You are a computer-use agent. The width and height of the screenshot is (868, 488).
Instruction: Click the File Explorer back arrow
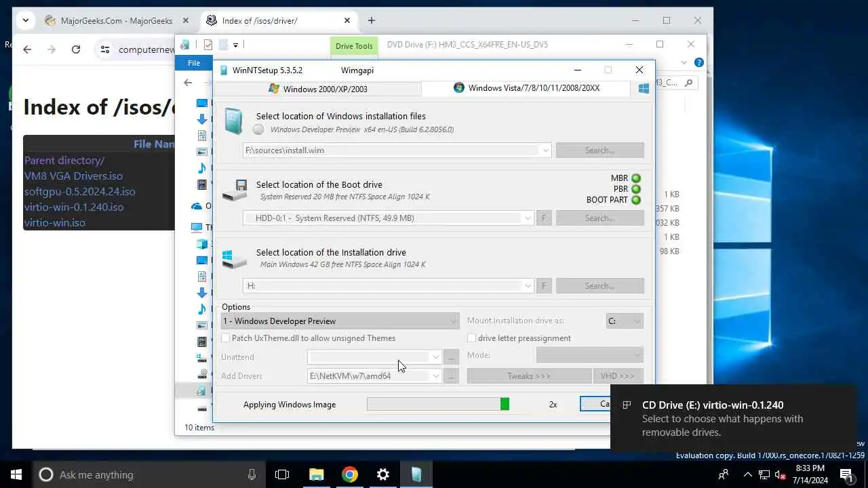point(188,83)
